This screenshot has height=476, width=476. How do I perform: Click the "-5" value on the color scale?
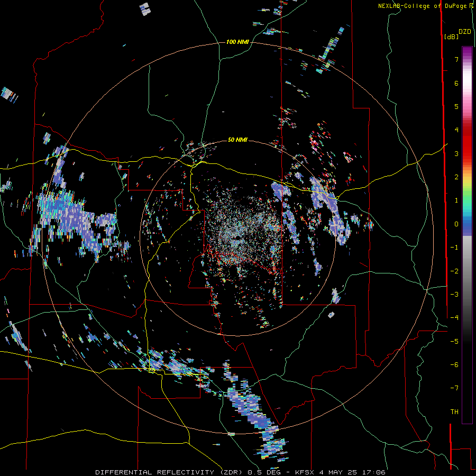click(454, 342)
